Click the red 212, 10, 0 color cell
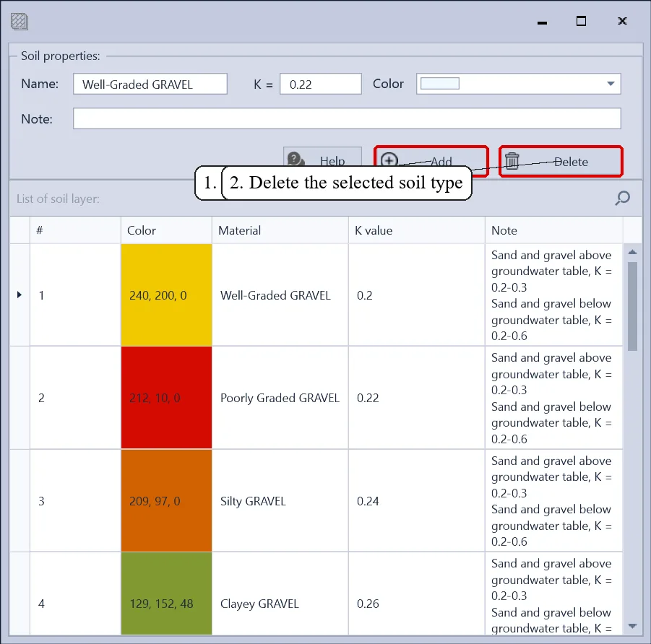 click(x=166, y=398)
